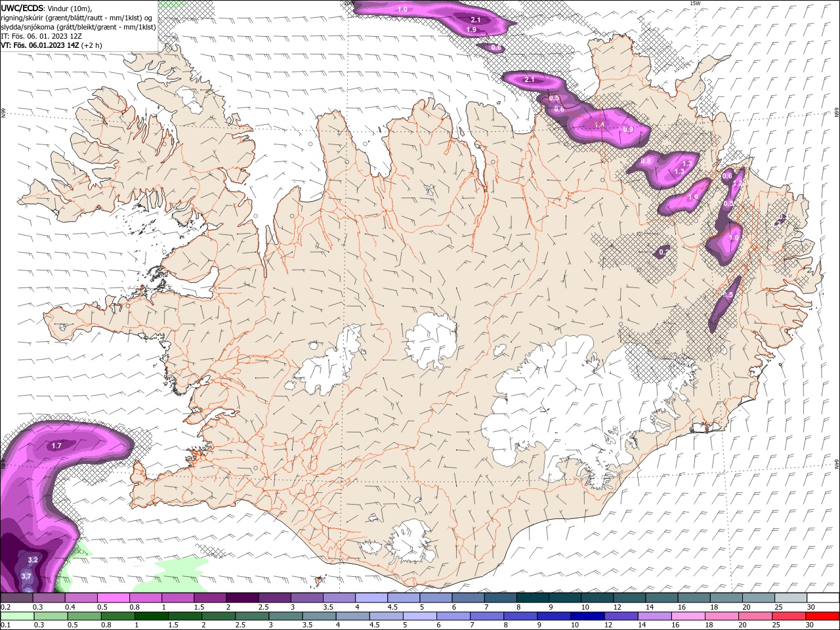Select the '0.2' value in the hatched area

point(663,252)
